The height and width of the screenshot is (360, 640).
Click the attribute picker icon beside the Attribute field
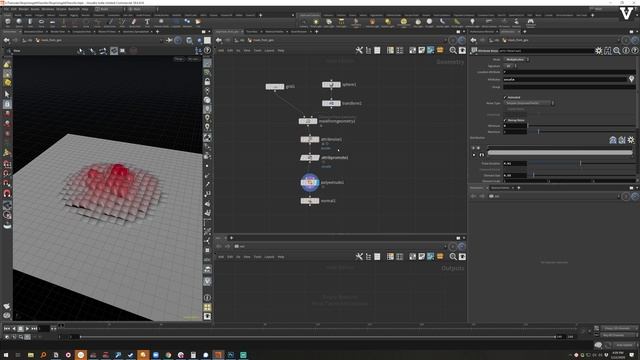click(631, 79)
